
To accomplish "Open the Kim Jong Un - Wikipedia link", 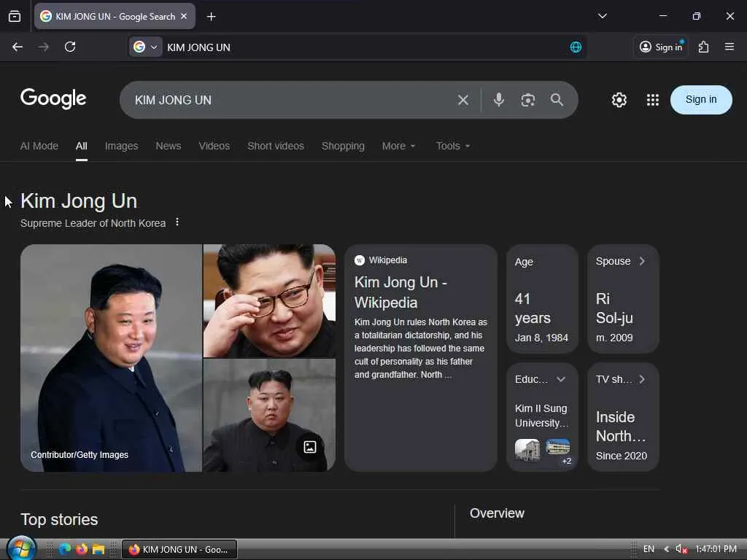I will click(x=400, y=292).
